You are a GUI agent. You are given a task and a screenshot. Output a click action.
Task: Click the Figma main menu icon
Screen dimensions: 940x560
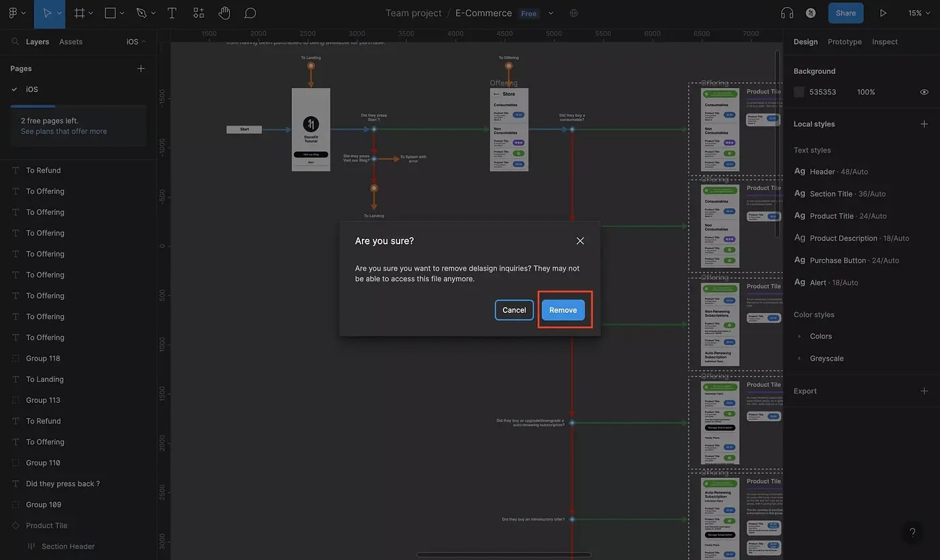(13, 13)
